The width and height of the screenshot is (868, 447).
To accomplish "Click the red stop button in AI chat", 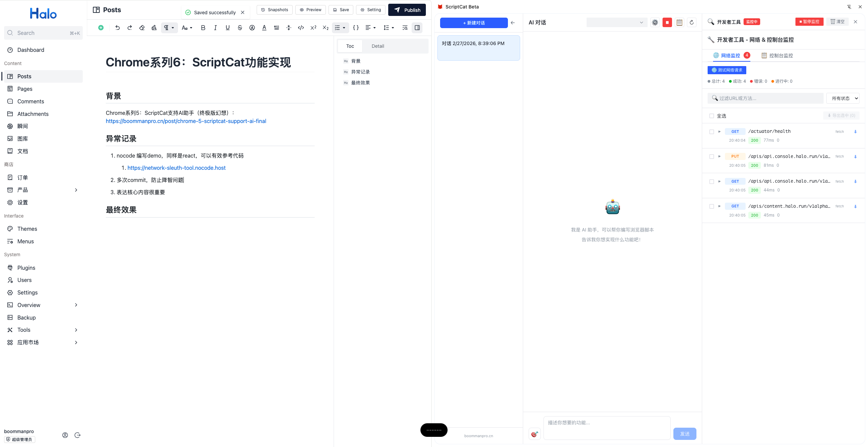I will [667, 22].
